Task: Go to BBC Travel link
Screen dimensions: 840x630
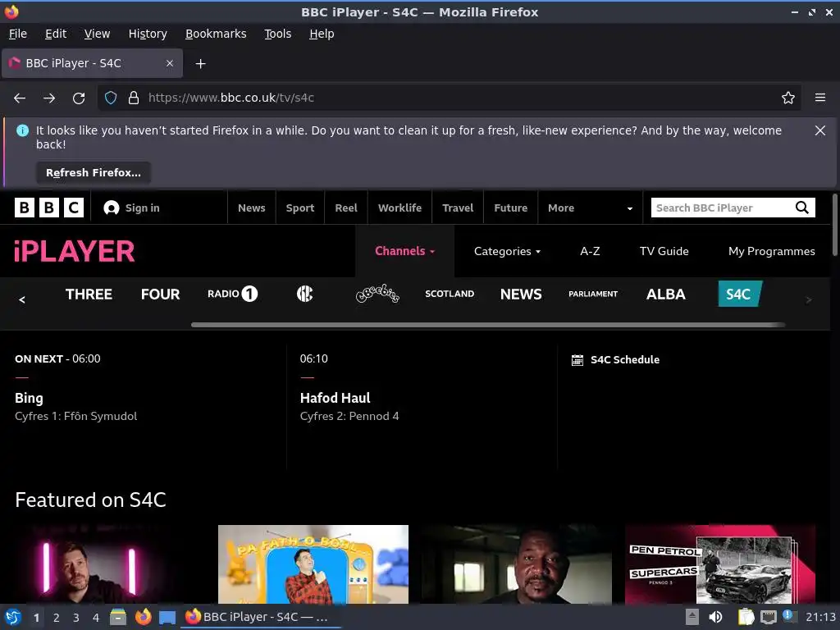Action: (x=458, y=208)
